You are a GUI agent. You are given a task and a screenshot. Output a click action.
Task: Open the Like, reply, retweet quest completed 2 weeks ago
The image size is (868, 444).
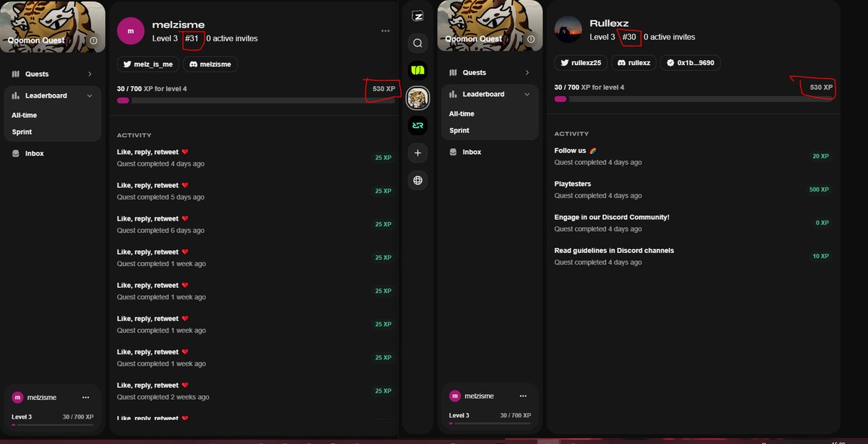(255, 390)
